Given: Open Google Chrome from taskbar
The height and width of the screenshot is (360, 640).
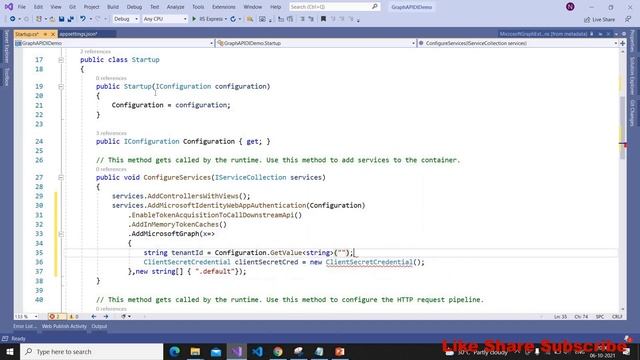Looking at the screenshot, I should pos(278,351).
